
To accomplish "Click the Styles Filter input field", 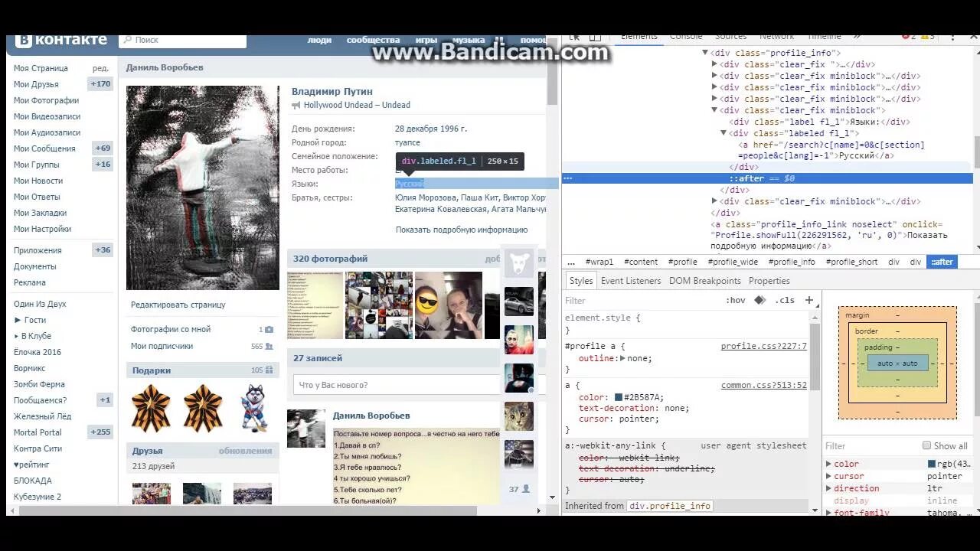I will (643, 301).
